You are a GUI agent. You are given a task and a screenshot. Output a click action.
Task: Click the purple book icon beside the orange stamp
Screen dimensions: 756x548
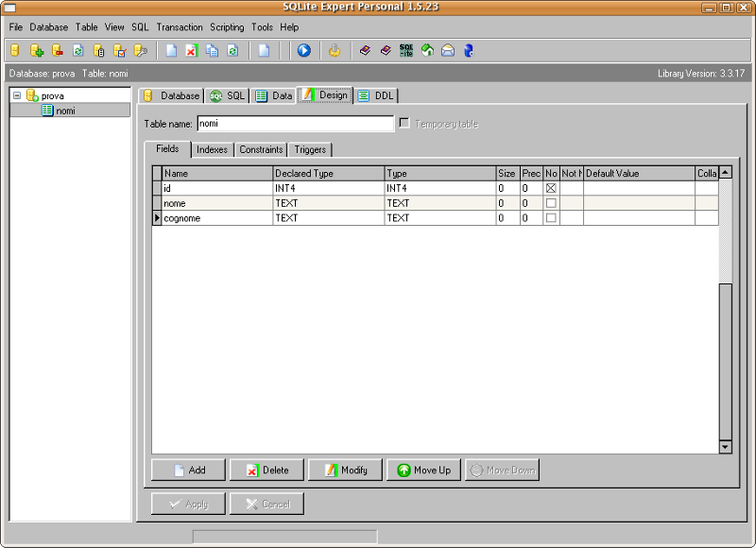pos(365,51)
